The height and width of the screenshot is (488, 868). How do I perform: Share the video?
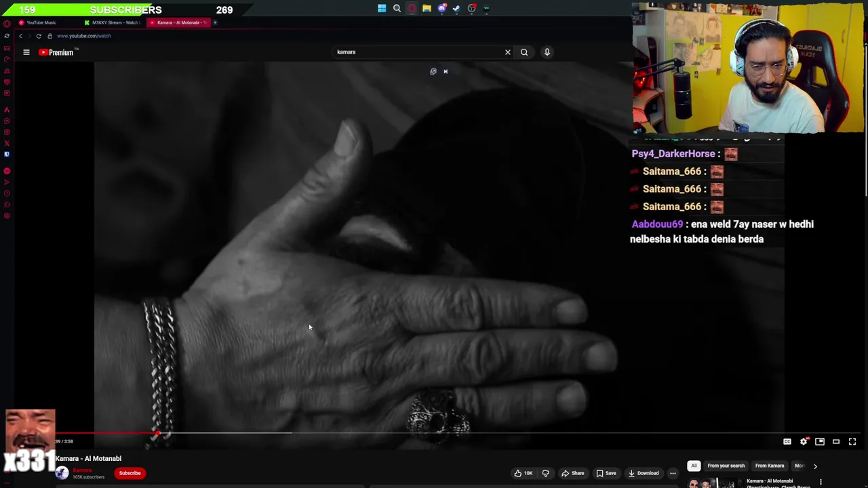[x=572, y=473]
